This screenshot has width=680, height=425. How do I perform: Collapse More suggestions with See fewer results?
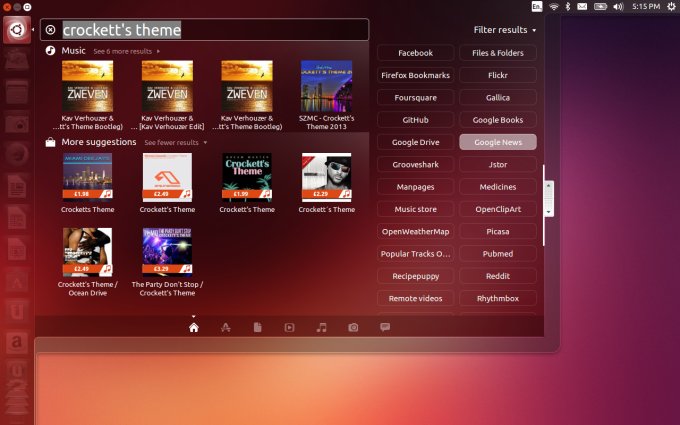(175, 142)
